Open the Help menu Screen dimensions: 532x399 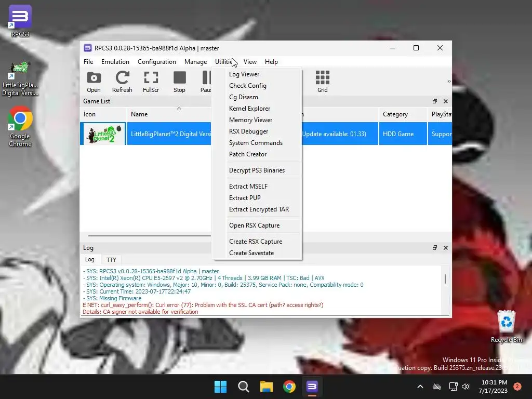pos(271,62)
